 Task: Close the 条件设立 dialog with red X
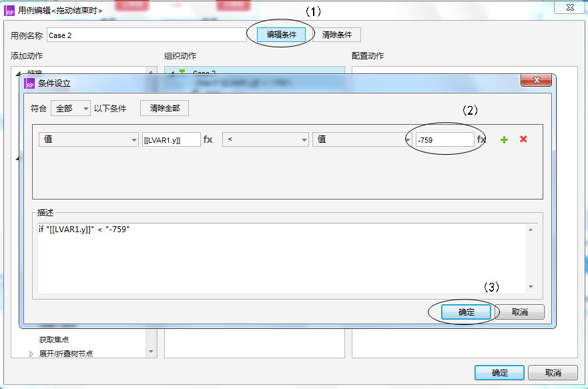pos(536,80)
